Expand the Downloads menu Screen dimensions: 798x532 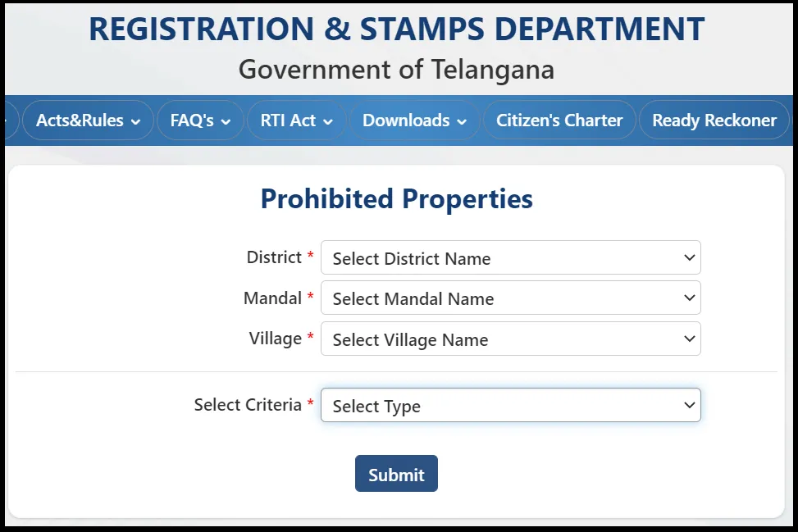tap(406, 120)
